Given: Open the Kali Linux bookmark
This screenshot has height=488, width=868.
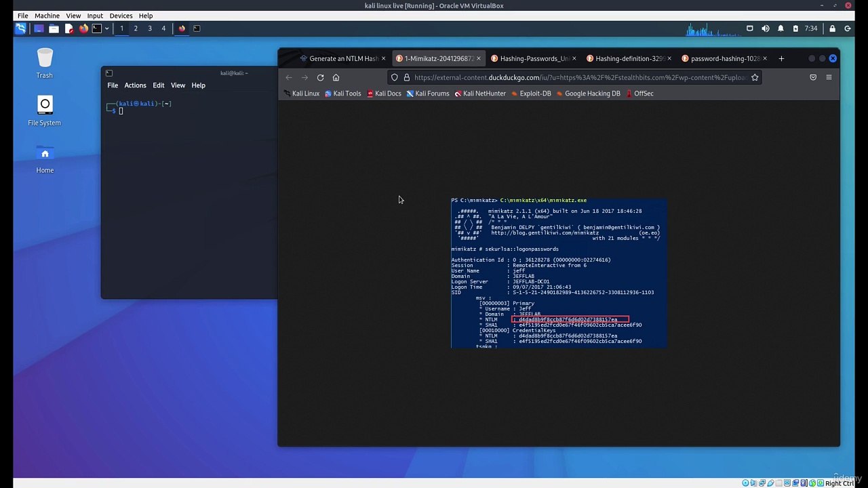Looking at the screenshot, I should tap(301, 94).
